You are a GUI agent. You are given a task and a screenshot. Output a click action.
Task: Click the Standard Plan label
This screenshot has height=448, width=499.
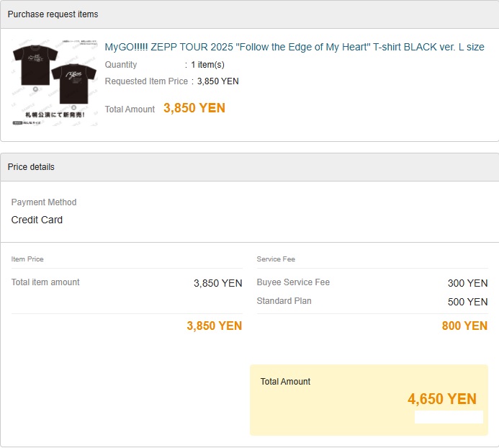tap(284, 301)
